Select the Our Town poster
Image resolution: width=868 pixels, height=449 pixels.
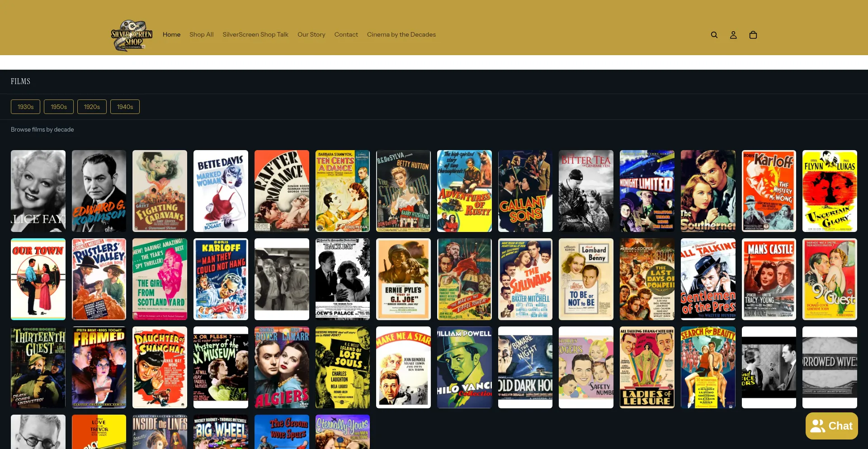38,279
